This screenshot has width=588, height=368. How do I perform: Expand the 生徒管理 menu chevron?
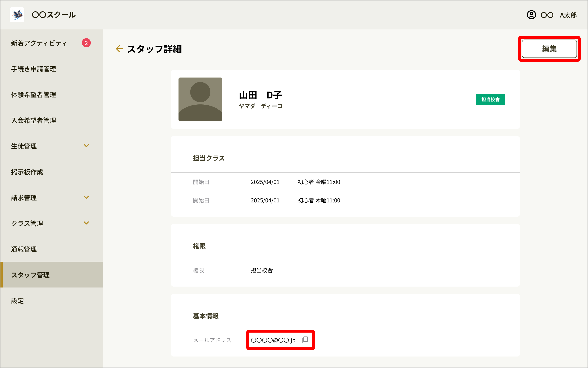(x=86, y=146)
